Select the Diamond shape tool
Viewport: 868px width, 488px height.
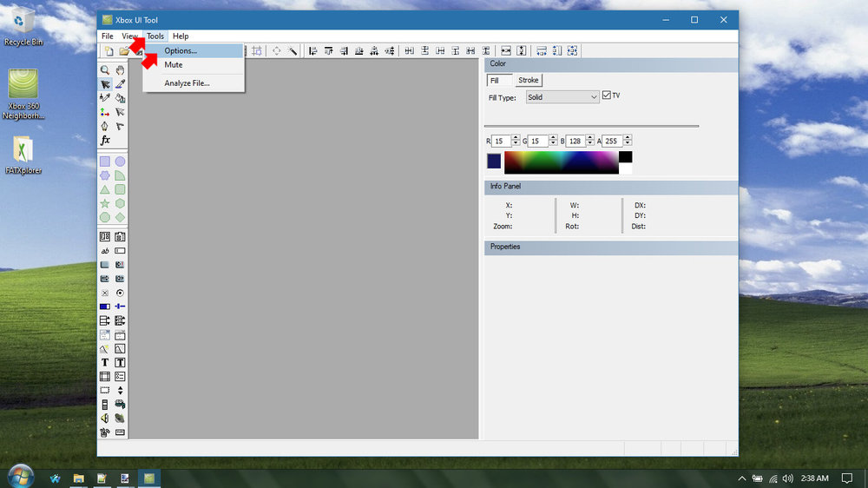[x=120, y=217]
